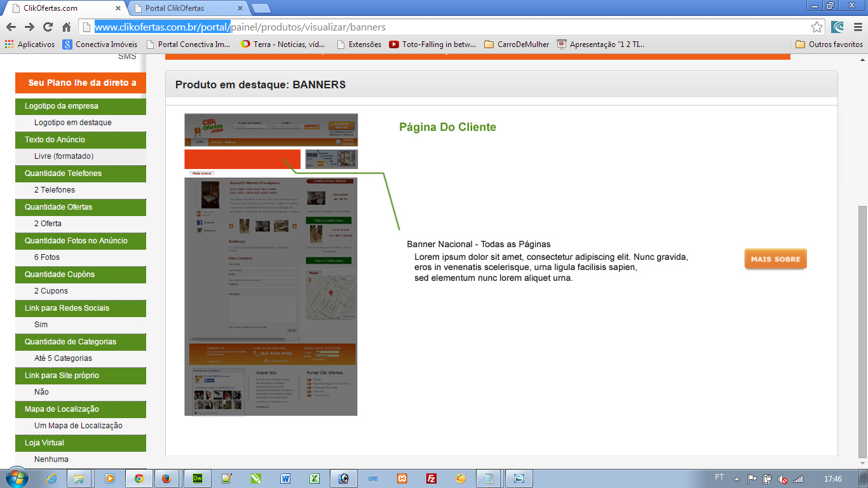Click the Logotipo da empresa sidebar header
868x488 pixels.
[81, 106]
